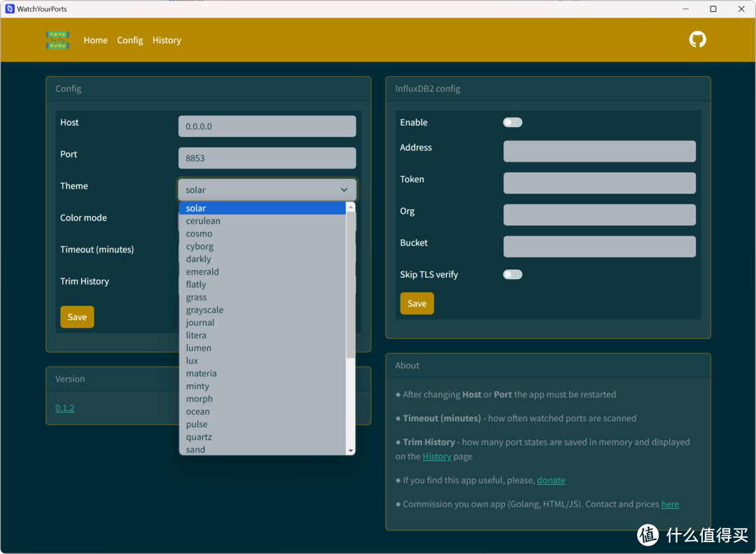
Task: Open the GitHub repository icon in navbar
Action: point(697,40)
